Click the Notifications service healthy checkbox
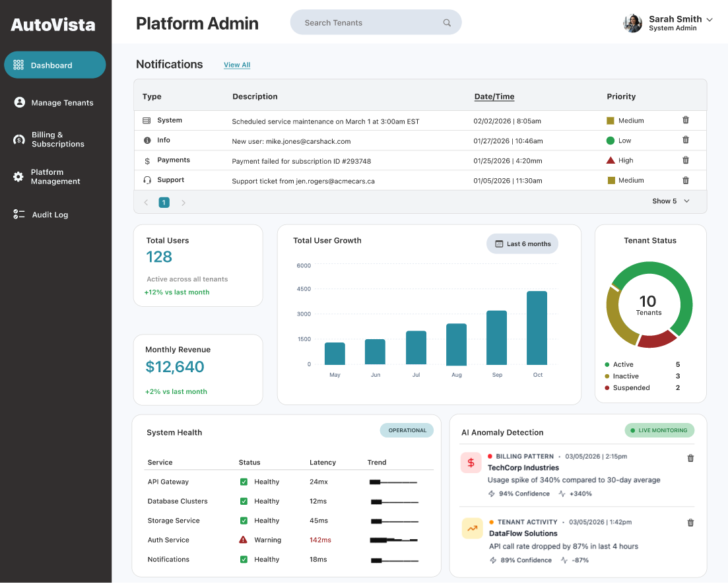Image resolution: width=728 pixels, height=584 pixels. (x=244, y=560)
